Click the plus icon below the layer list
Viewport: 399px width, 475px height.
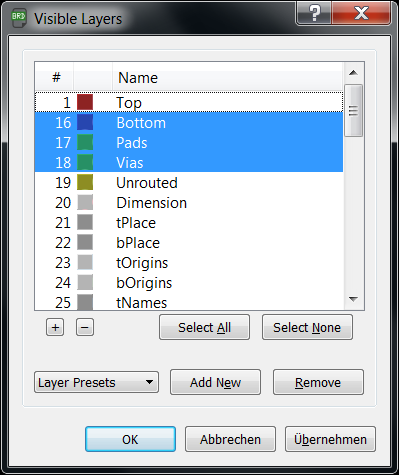pos(55,327)
